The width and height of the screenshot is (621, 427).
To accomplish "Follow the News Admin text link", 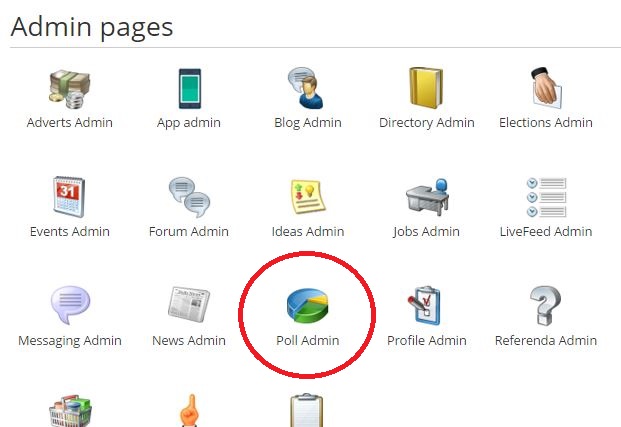I will [189, 340].
